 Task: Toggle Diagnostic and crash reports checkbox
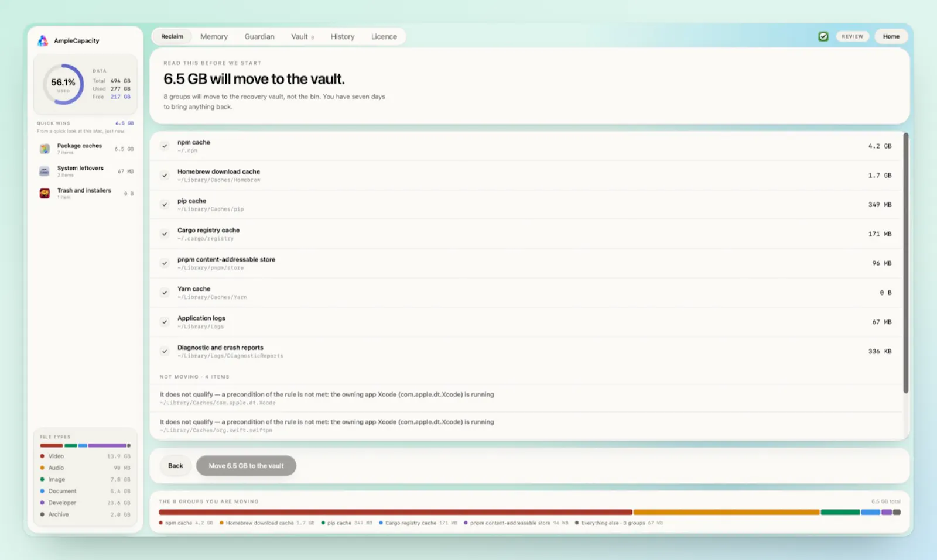coord(165,351)
